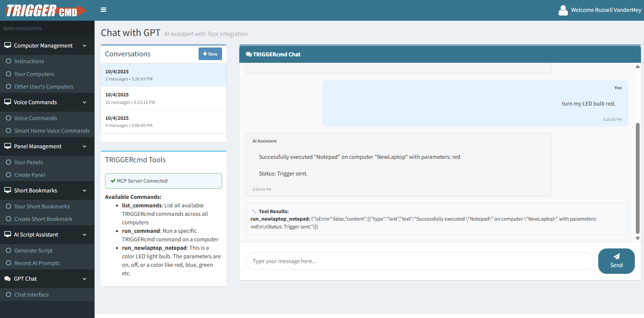
Task: Focus the Type your message input field
Action: coord(420,261)
